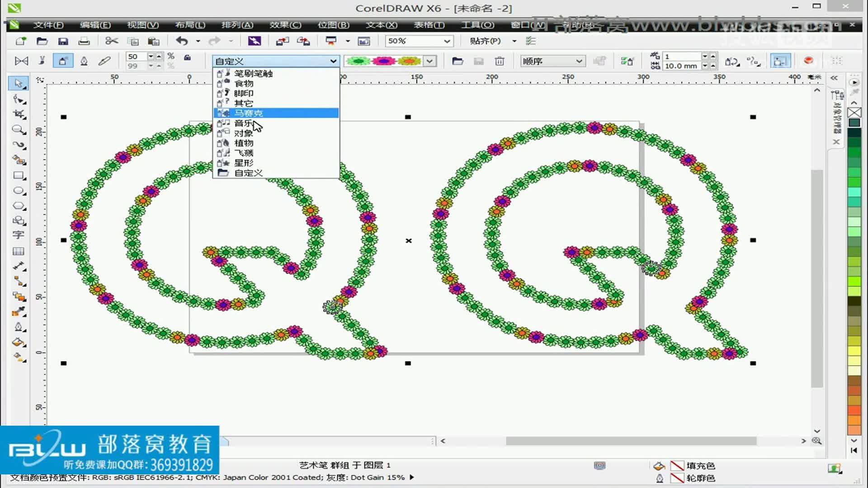Viewport: 868px width, 488px height.
Task: Click the Delete spraylist trash icon
Action: (499, 61)
